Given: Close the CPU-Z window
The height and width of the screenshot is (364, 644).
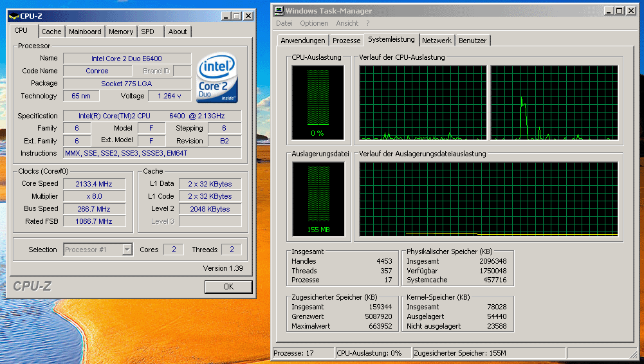Looking at the screenshot, I should 248,16.
